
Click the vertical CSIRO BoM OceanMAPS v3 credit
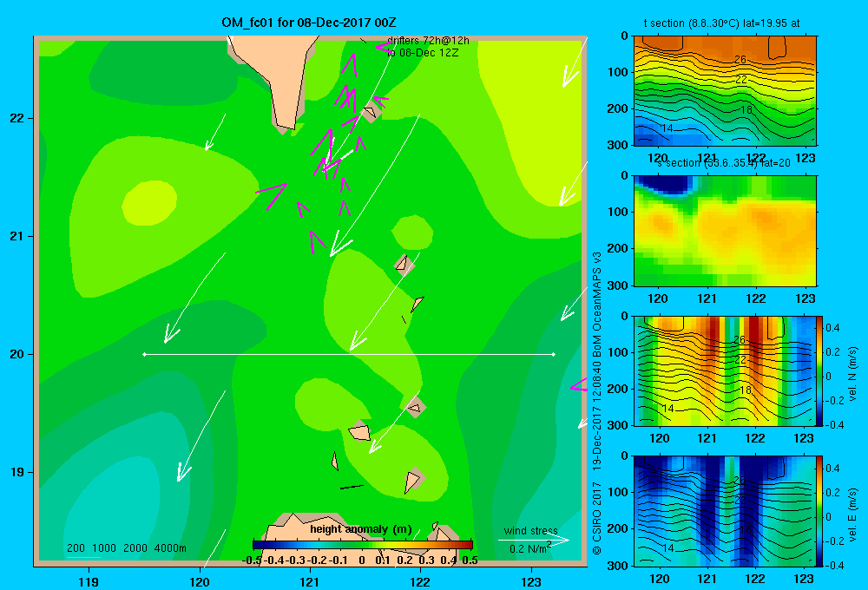point(597,403)
